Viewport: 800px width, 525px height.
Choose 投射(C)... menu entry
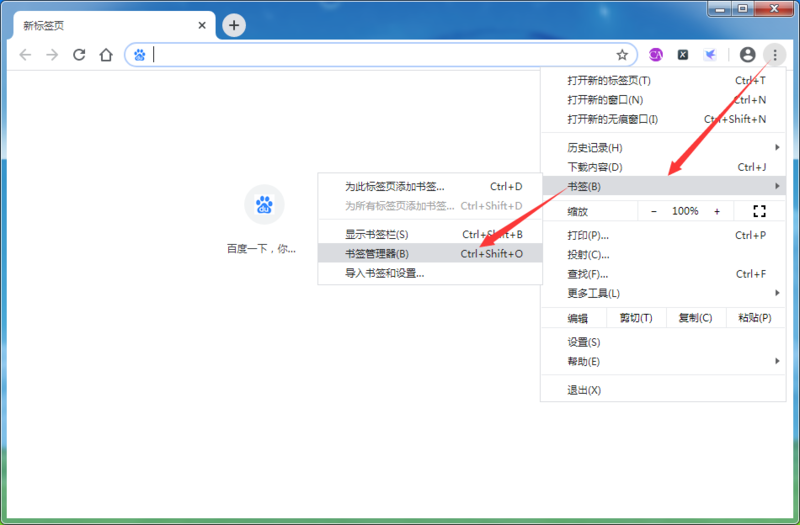pos(663,255)
